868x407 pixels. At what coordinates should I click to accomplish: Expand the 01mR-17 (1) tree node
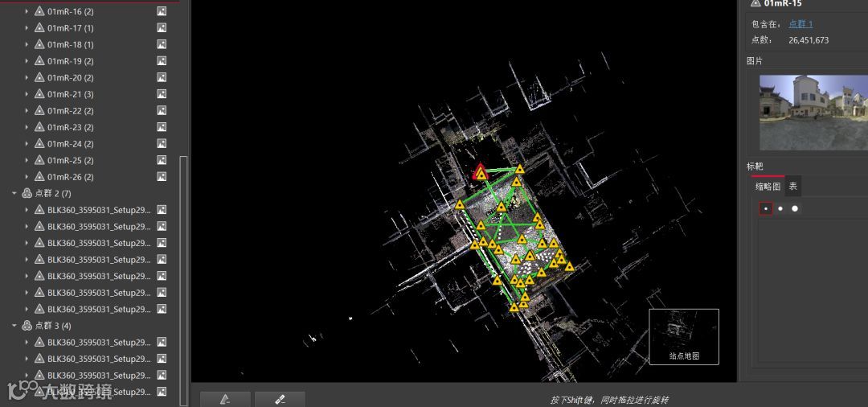tap(27, 27)
